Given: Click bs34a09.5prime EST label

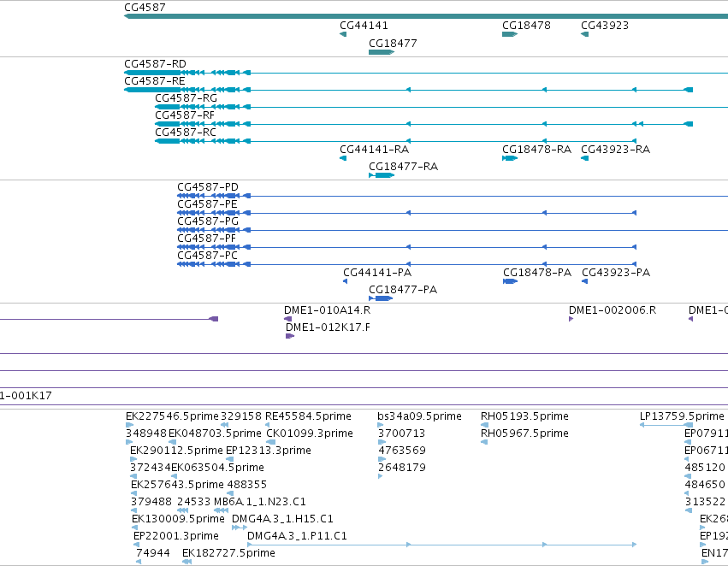Looking at the screenshot, I should [x=420, y=416].
